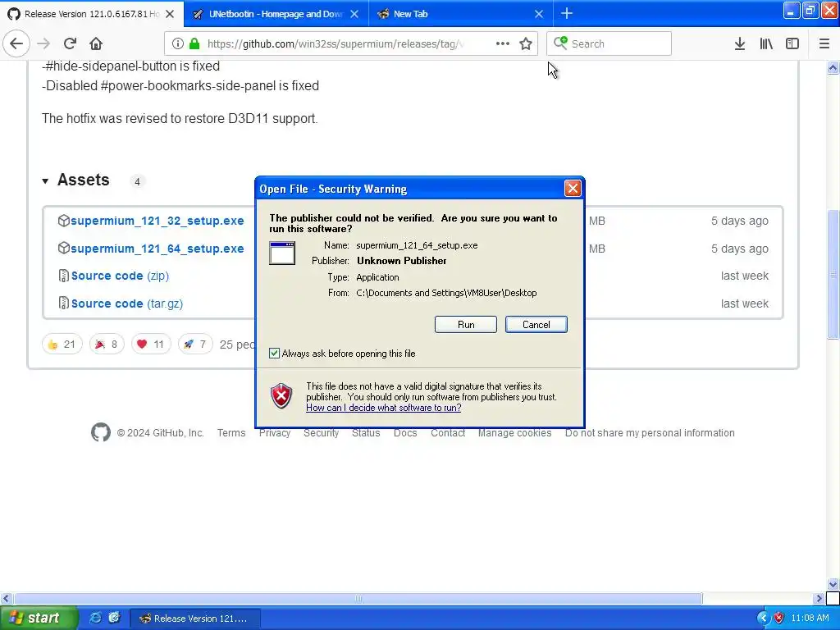This screenshot has height=630, width=840.
Task: Open Docs footer link
Action: pyautogui.click(x=405, y=433)
